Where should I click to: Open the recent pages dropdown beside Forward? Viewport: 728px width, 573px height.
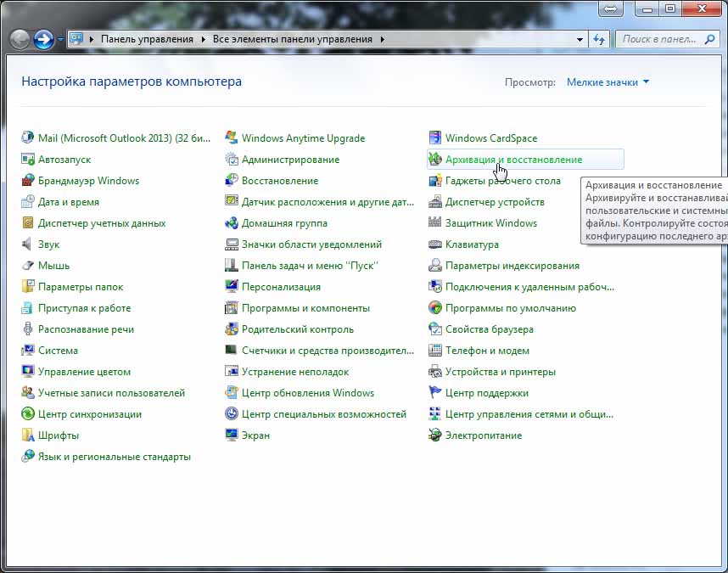[x=60, y=39]
